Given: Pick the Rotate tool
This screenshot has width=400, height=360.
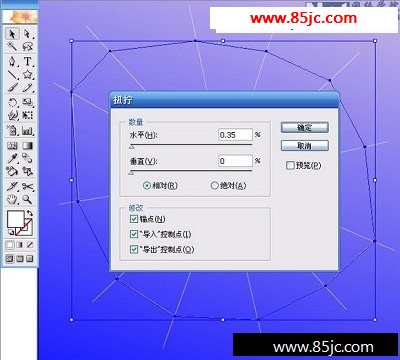Looking at the screenshot, I should pos(13,102).
